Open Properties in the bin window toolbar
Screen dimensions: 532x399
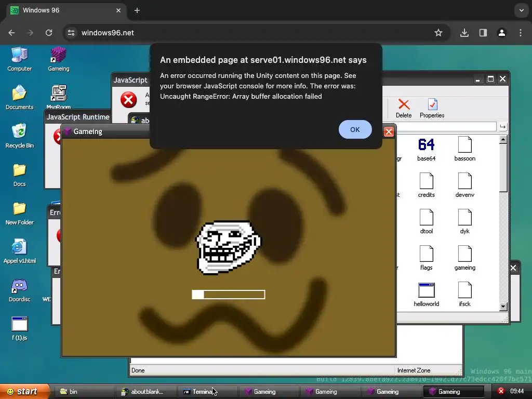tap(432, 109)
